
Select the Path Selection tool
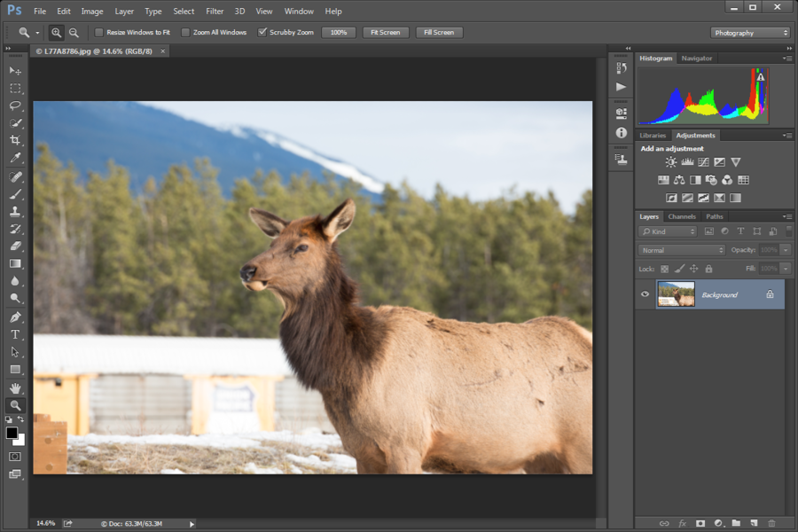[x=15, y=352]
